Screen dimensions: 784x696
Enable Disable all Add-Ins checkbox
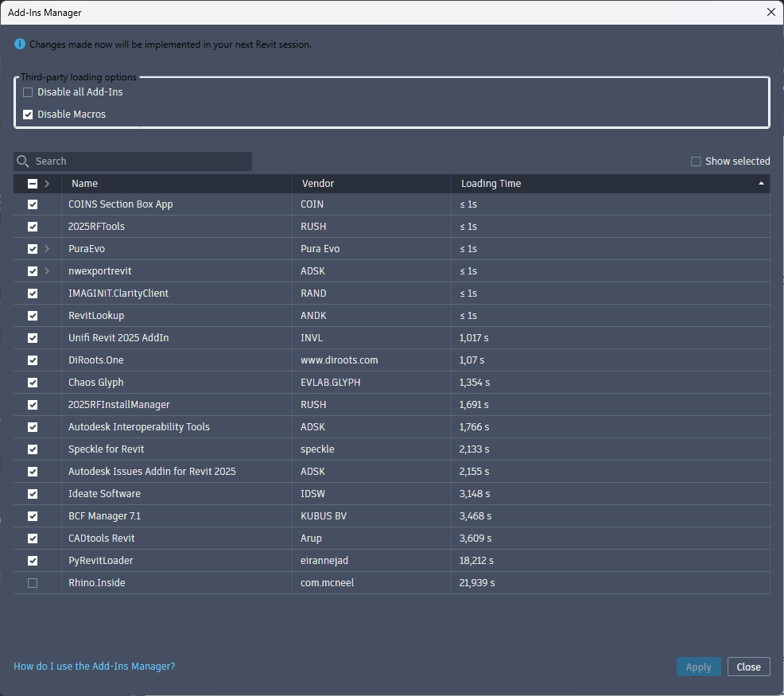[28, 92]
